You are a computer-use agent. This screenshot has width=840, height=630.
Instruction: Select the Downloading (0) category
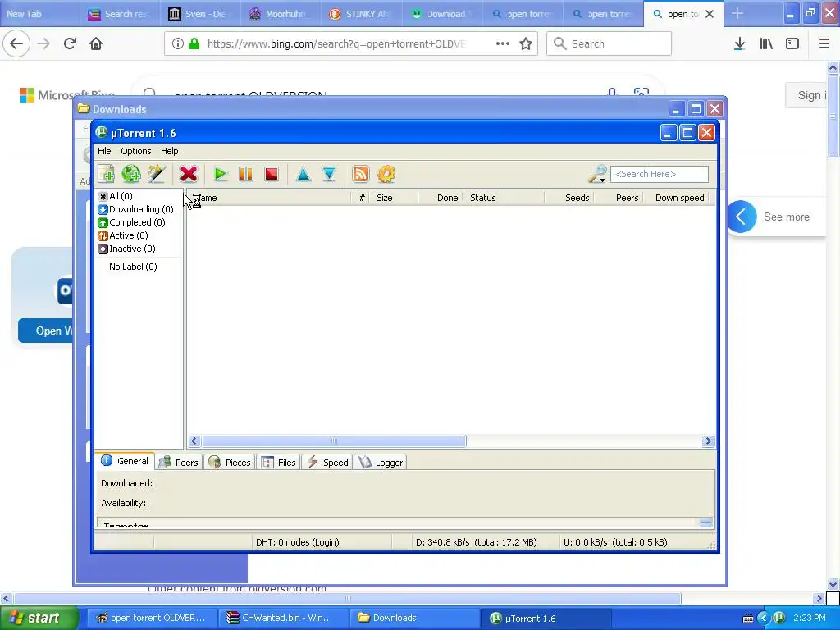(136, 209)
